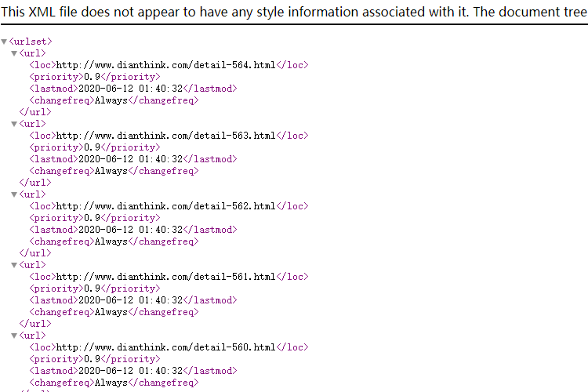
Task: Click the XML no-style information message
Action: 294,12
